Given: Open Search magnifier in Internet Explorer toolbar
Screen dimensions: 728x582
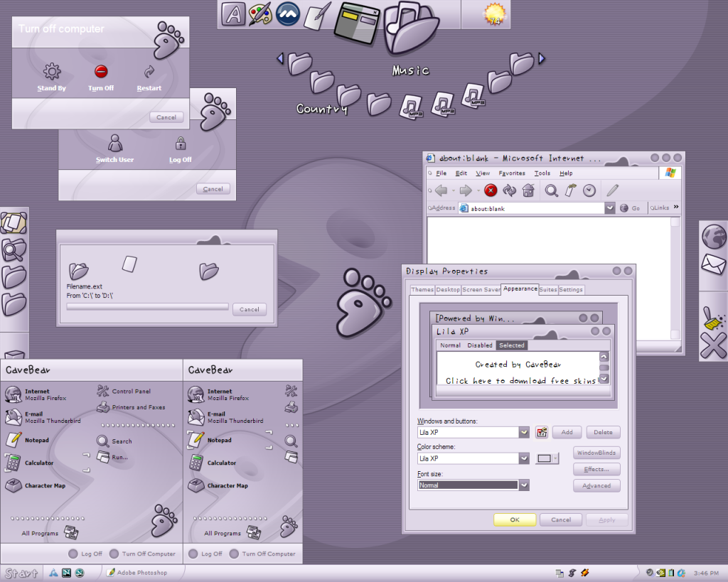Looking at the screenshot, I should [x=551, y=190].
